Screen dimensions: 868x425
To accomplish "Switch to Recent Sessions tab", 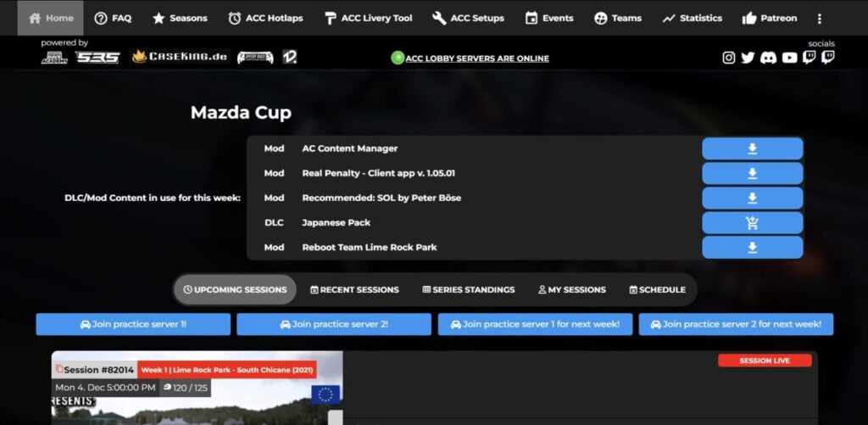I will click(354, 290).
